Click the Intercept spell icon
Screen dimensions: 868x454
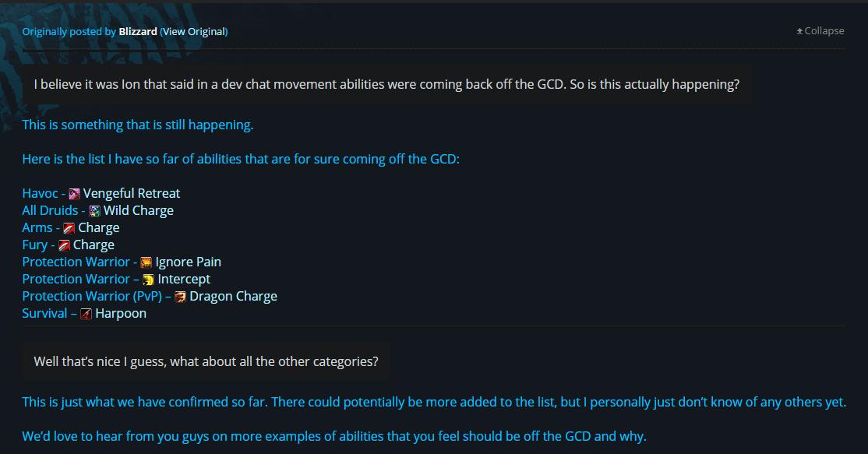148,280
